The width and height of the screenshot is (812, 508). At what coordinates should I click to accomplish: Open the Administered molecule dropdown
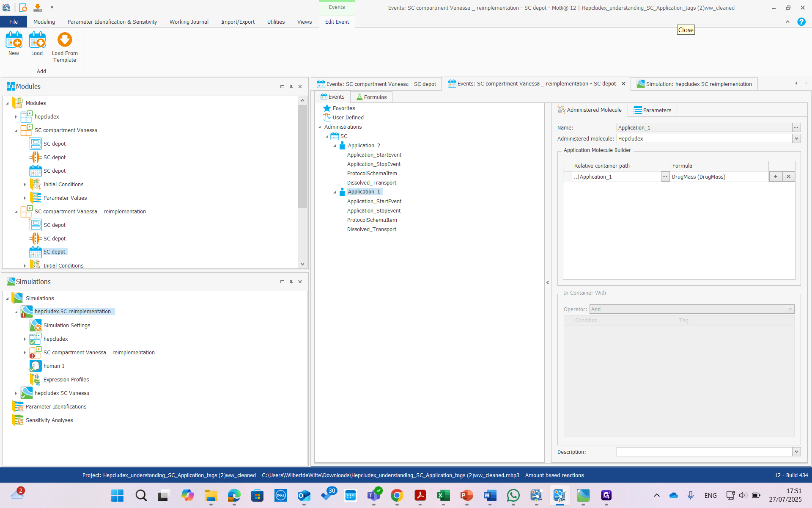point(796,139)
